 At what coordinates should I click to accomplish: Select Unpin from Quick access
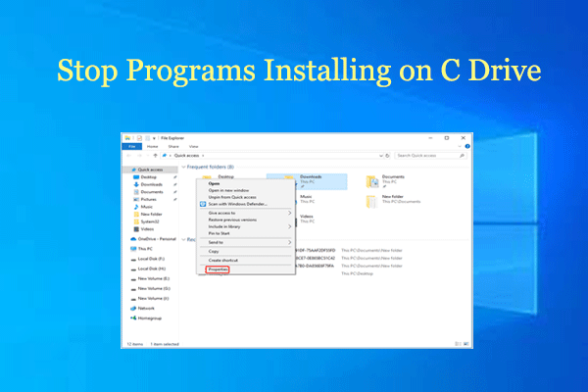pyautogui.click(x=232, y=197)
